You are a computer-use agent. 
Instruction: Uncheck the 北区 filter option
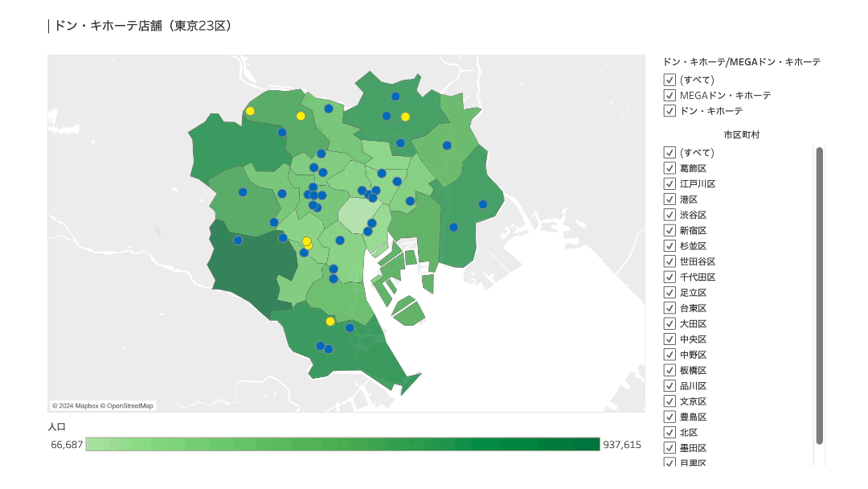669,432
